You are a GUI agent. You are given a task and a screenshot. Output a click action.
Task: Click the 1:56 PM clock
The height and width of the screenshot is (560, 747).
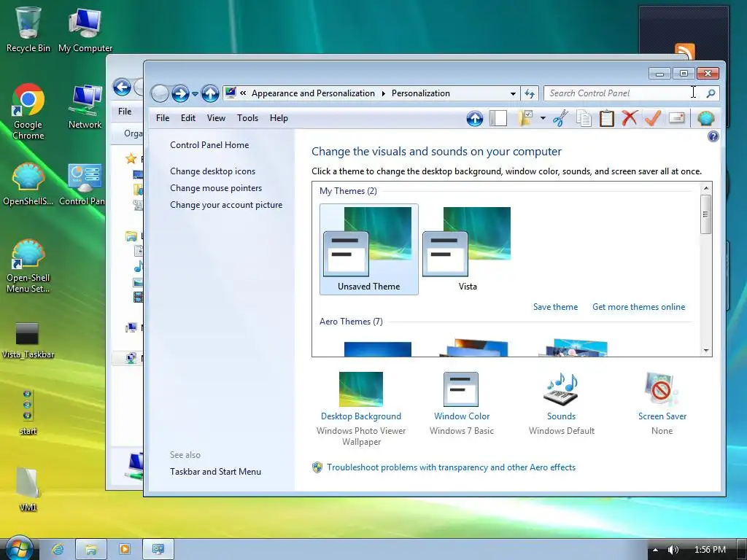(710, 550)
